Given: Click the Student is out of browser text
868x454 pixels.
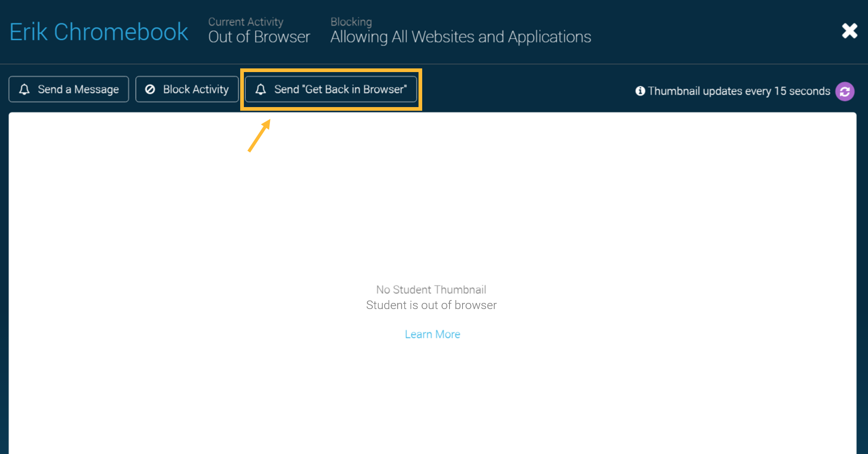Looking at the screenshot, I should pyautogui.click(x=431, y=305).
